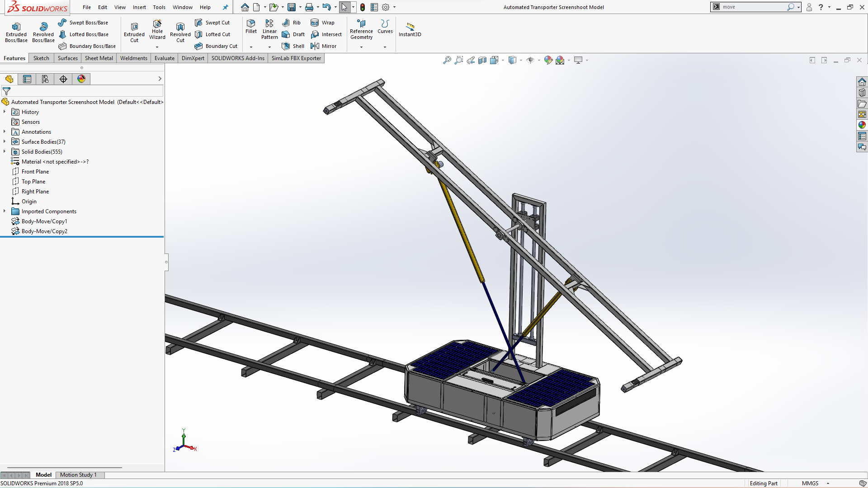The image size is (868, 488).
Task: Expand the Solid Bodies(555) folder
Action: pos(5,152)
